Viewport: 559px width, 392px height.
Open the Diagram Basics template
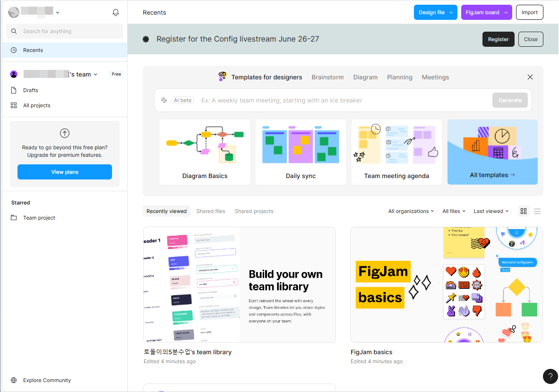pyautogui.click(x=205, y=152)
